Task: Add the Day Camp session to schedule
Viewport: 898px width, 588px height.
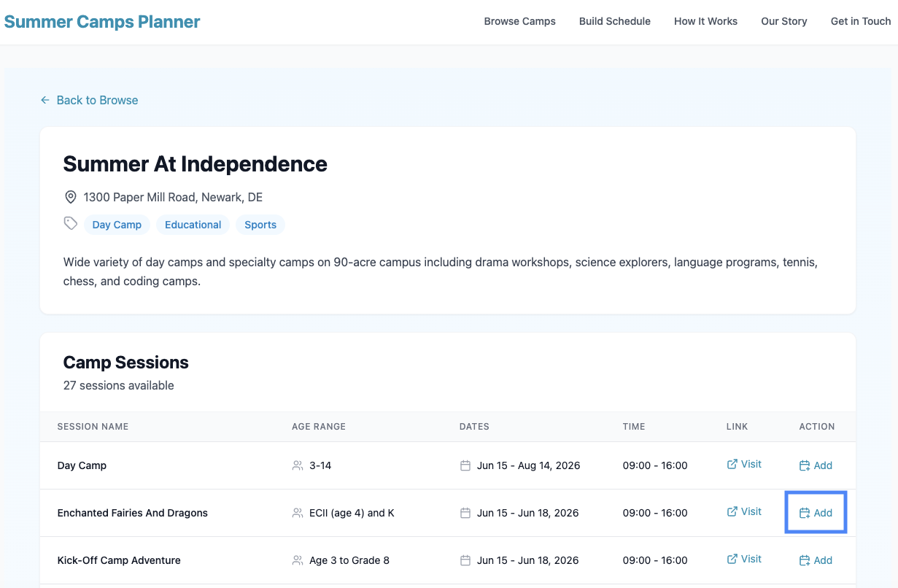Action: tap(816, 465)
